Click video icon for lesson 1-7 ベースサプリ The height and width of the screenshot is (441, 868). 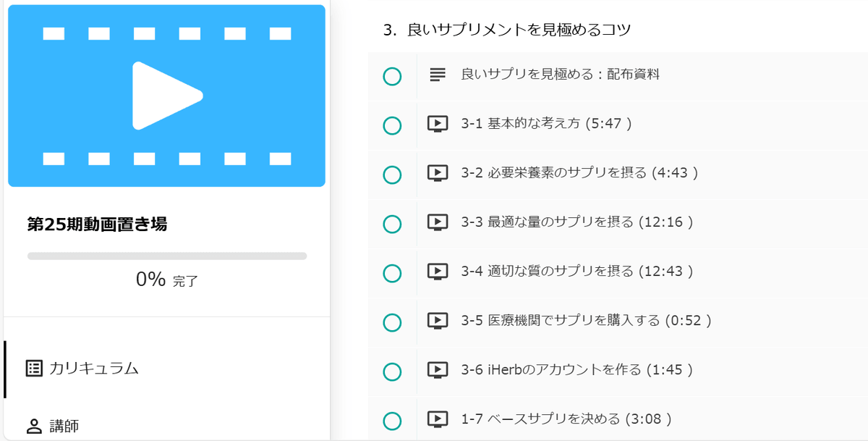coord(437,419)
